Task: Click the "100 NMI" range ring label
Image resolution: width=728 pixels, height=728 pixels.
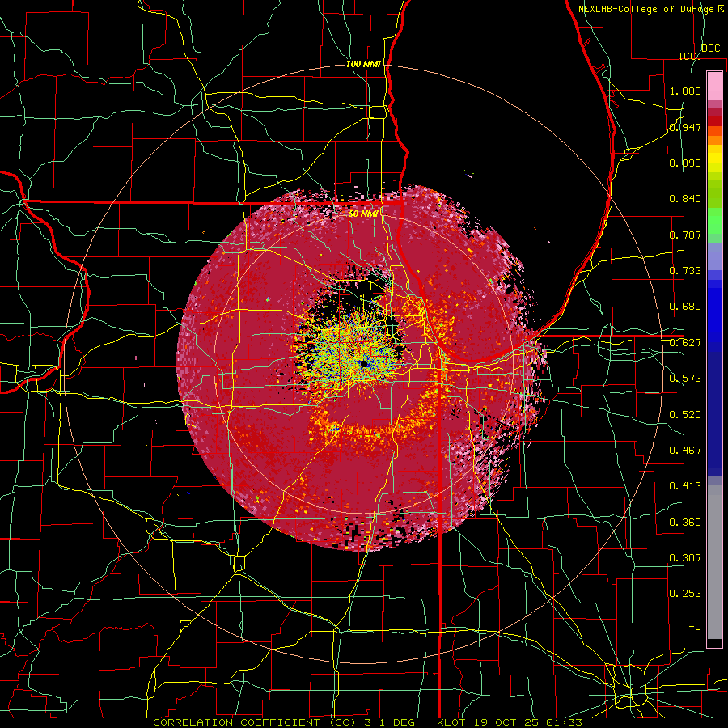Action: point(364,64)
